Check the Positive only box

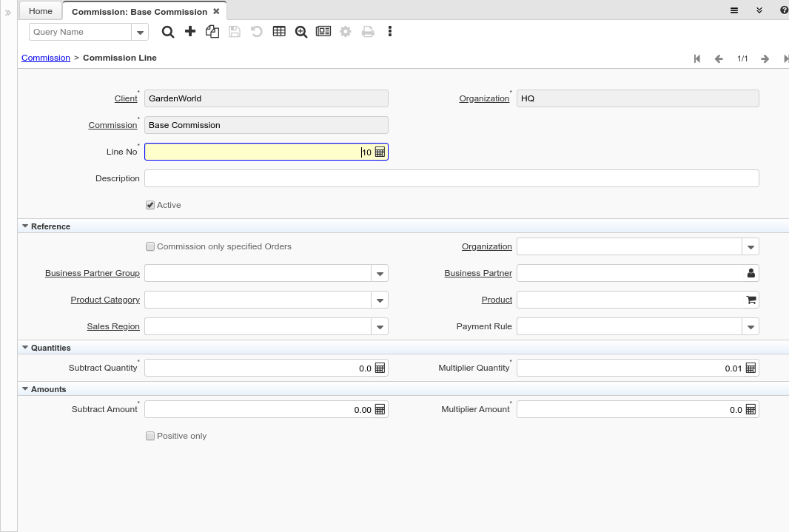[x=150, y=436]
